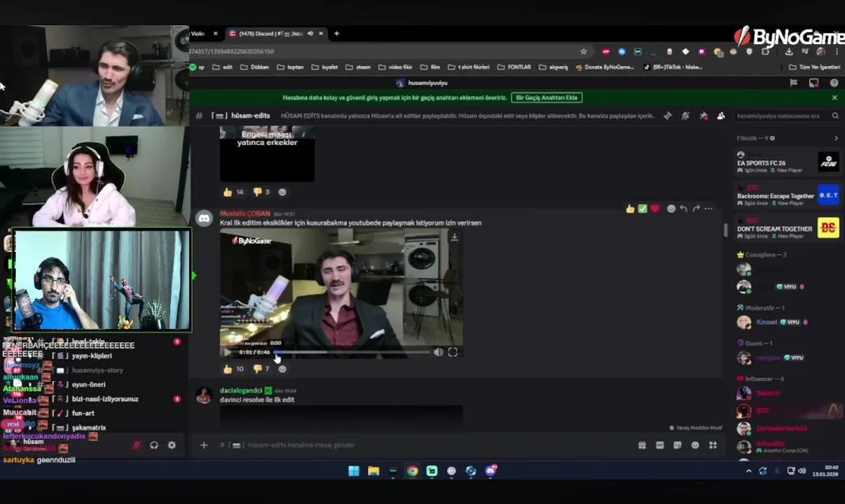Image resolution: width=845 pixels, height=504 pixels.
Task: Add reaction next to the 14 likes
Action: (x=282, y=192)
